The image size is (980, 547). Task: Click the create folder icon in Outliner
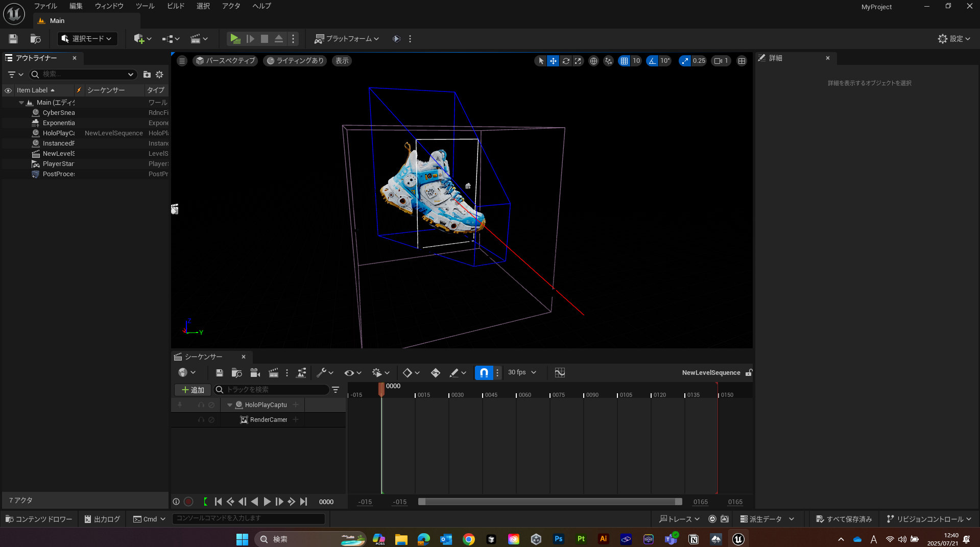pyautogui.click(x=147, y=75)
